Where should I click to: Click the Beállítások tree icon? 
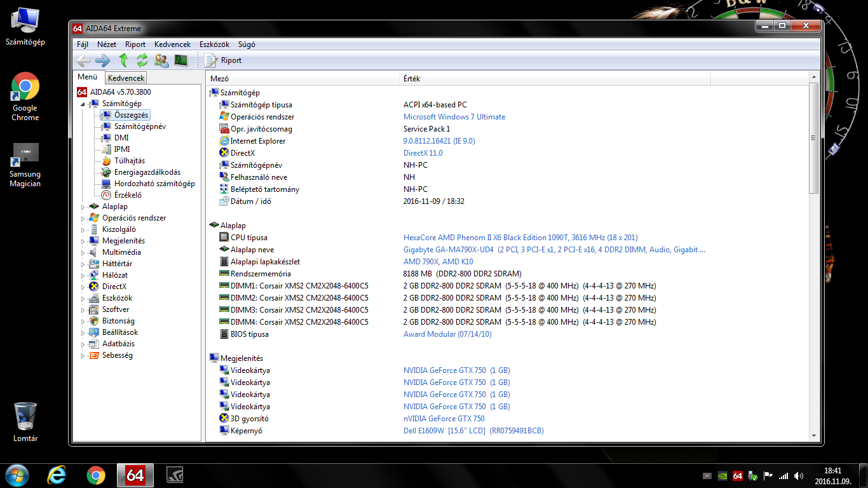click(x=94, y=332)
